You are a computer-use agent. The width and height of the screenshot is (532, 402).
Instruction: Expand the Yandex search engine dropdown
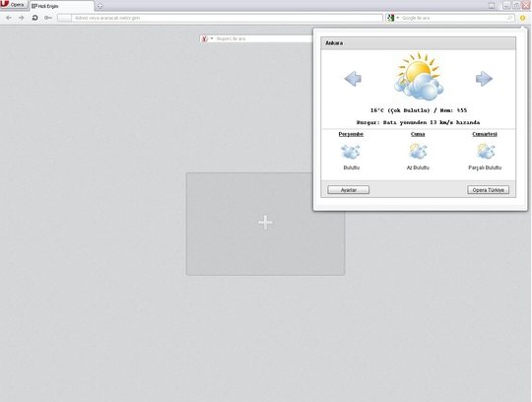click(212, 38)
